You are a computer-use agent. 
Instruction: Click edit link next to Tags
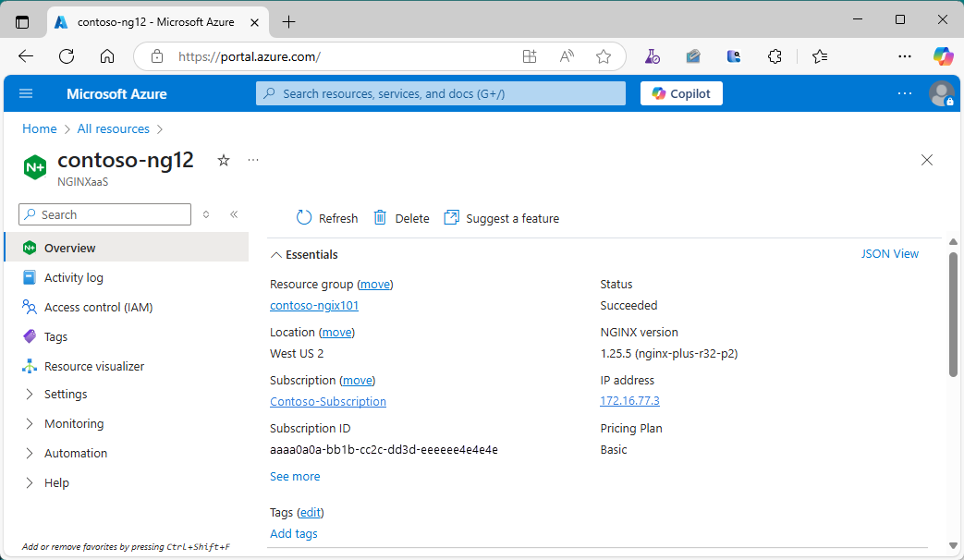[310, 512]
